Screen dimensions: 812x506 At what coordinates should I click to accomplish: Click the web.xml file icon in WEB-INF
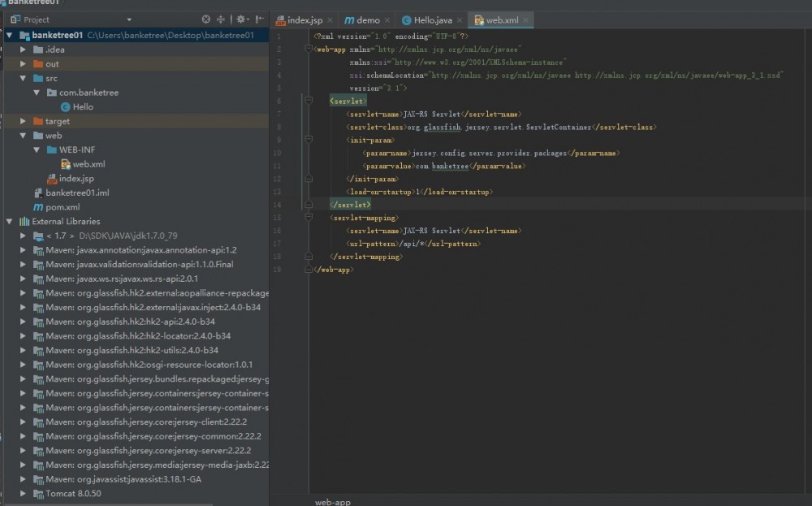63,164
